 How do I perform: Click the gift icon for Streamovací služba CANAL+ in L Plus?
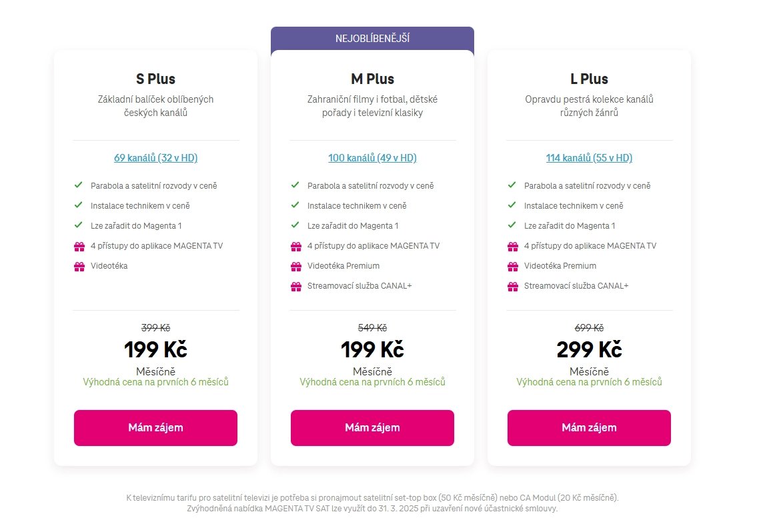pyautogui.click(x=512, y=285)
